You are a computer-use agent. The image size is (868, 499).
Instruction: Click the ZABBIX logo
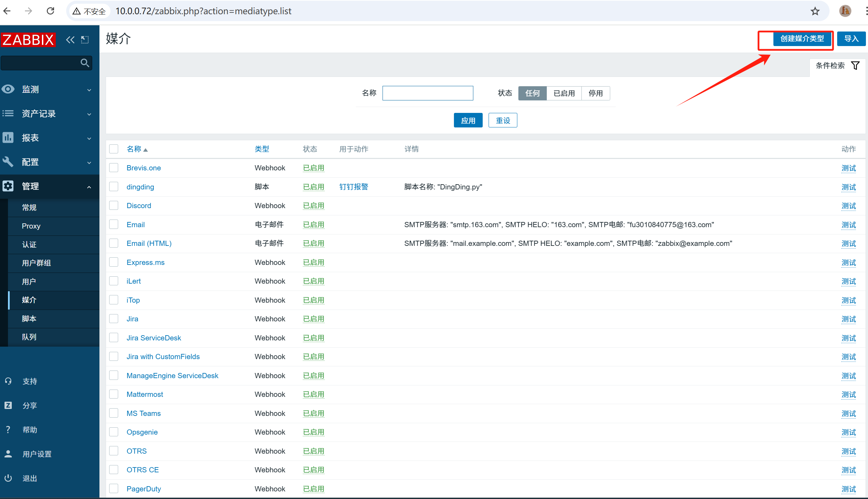click(x=28, y=40)
